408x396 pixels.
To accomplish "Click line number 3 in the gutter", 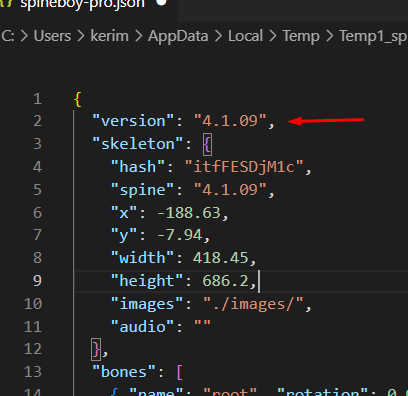I will point(37,144).
